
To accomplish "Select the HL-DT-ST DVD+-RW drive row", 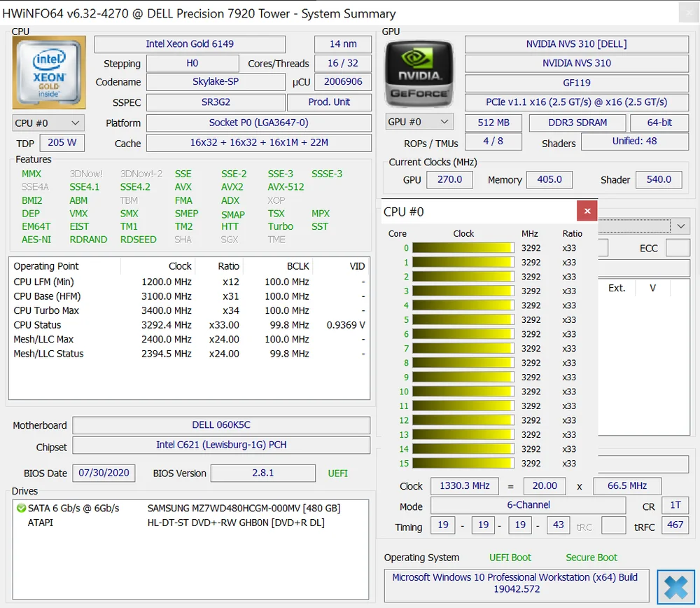I will 190,523.
